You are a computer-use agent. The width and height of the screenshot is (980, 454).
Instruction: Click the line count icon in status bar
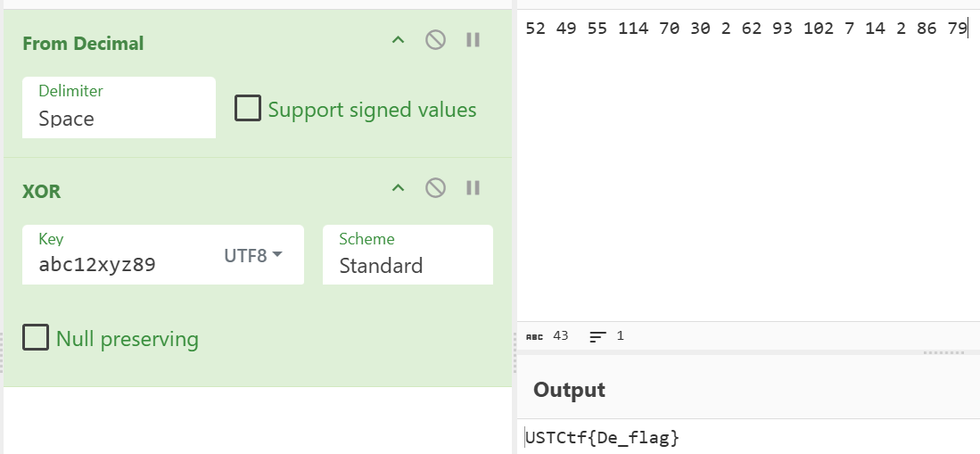point(597,336)
